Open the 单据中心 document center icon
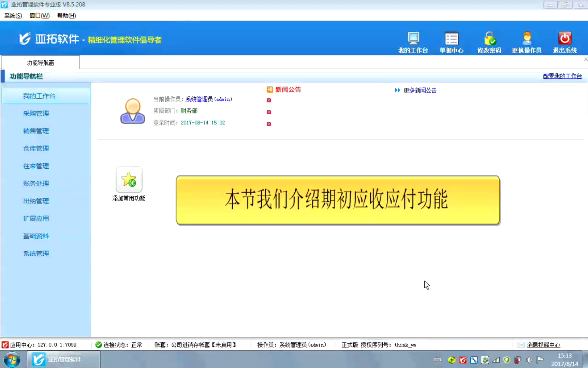Screen dimensions: 588x368 pos(451,39)
